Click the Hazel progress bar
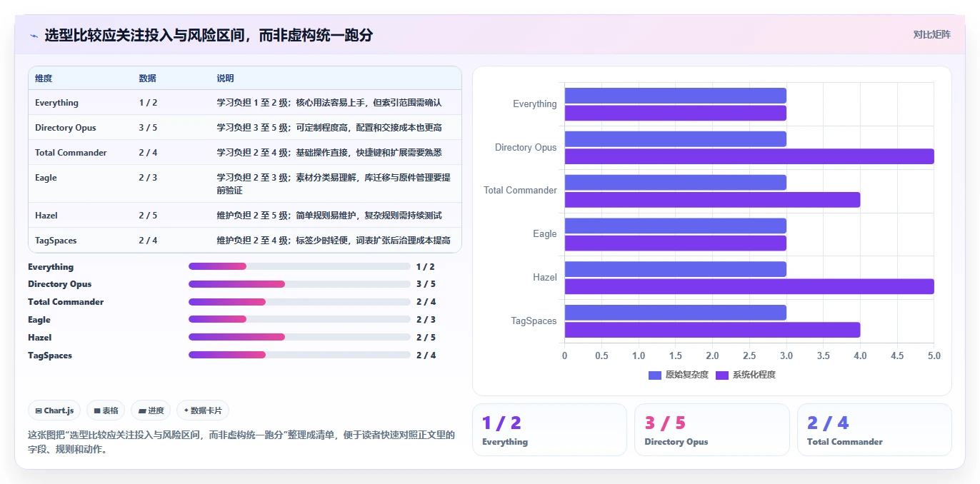This screenshot has width=980, height=484. coord(299,337)
